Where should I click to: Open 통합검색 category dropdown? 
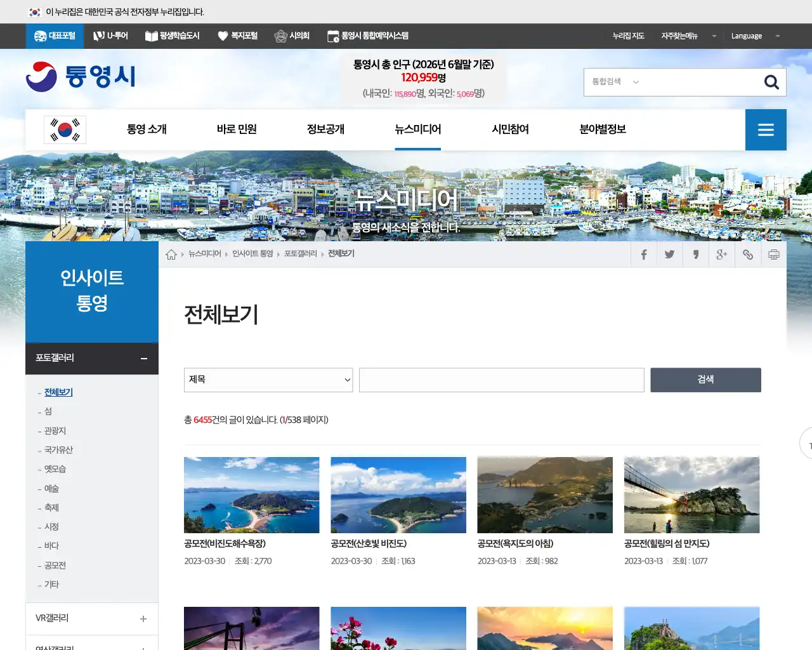tap(615, 82)
